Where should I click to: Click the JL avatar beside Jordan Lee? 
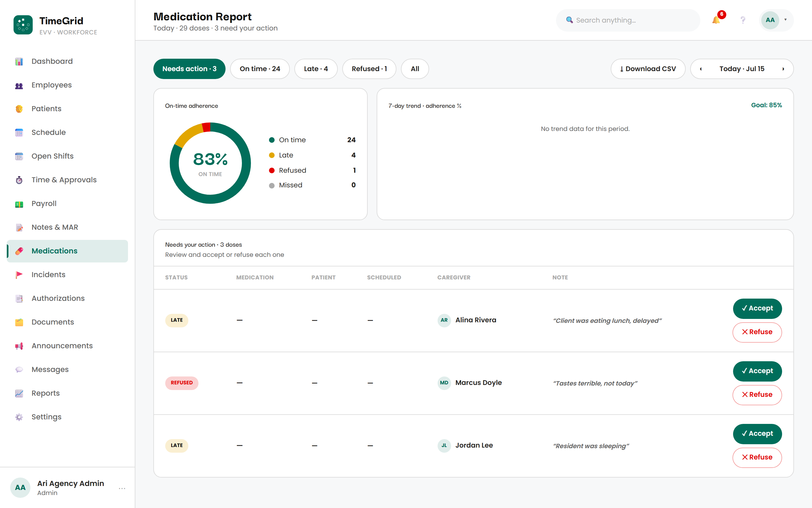coord(444,446)
